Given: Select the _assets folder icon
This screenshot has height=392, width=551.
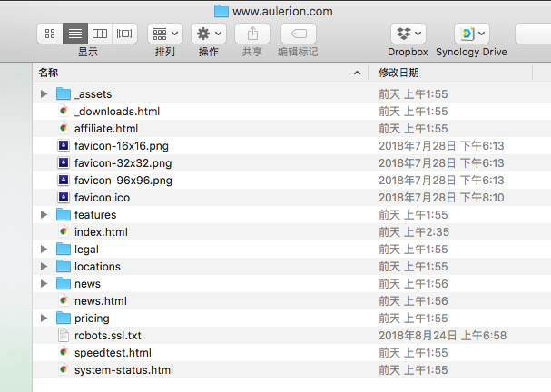Looking at the screenshot, I should pos(64,93).
